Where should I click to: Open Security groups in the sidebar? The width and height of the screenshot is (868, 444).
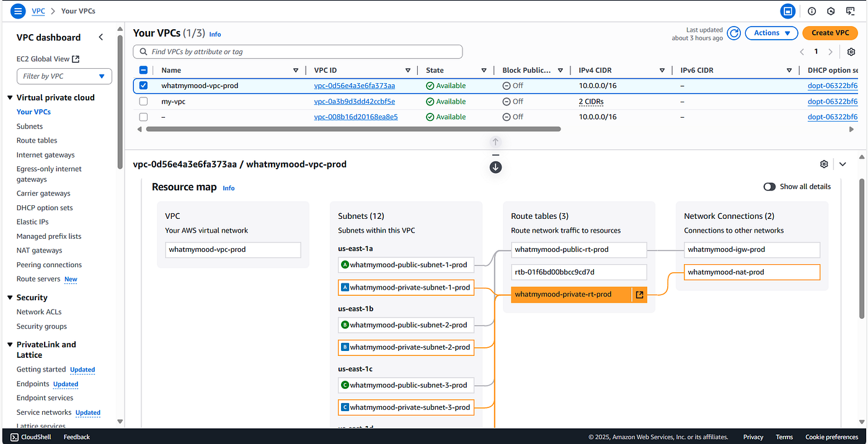[x=42, y=326]
